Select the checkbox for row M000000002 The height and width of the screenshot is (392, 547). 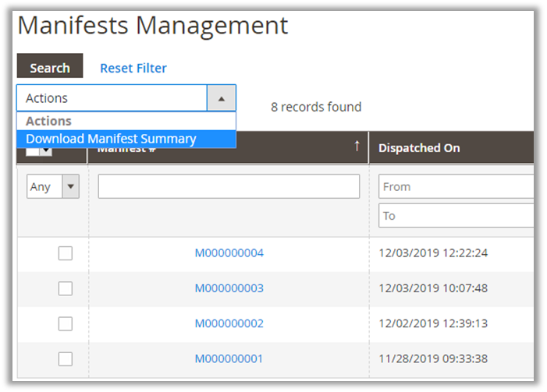[x=66, y=323]
